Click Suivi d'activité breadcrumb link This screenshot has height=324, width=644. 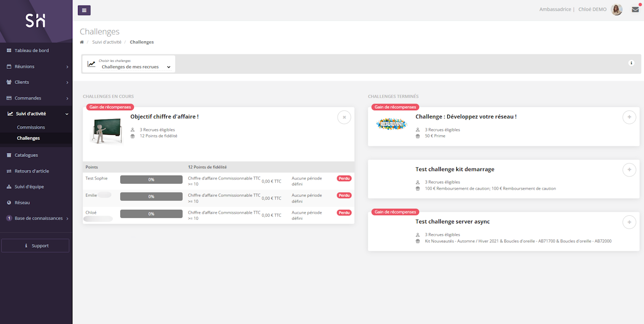(x=107, y=42)
